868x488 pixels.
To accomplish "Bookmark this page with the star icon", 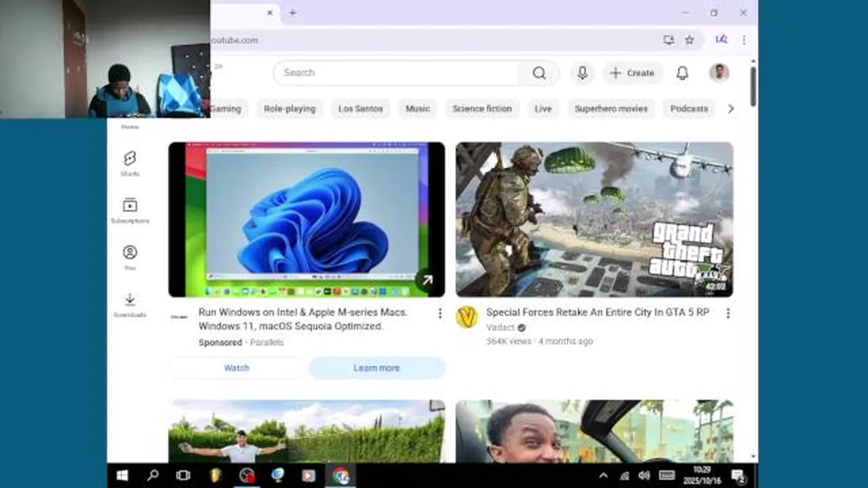I will click(689, 40).
